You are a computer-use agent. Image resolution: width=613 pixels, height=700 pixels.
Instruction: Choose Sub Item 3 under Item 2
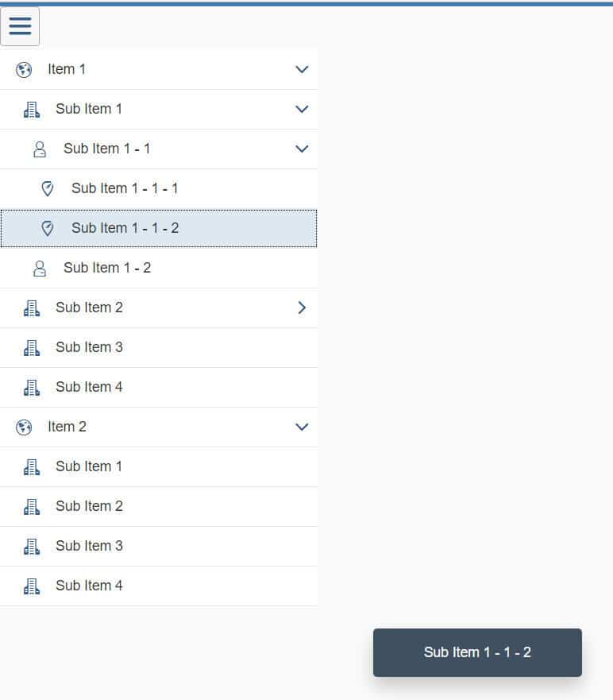[89, 546]
